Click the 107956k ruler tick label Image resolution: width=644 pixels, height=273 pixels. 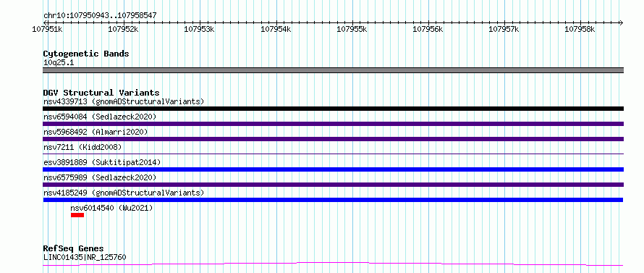coord(428,29)
